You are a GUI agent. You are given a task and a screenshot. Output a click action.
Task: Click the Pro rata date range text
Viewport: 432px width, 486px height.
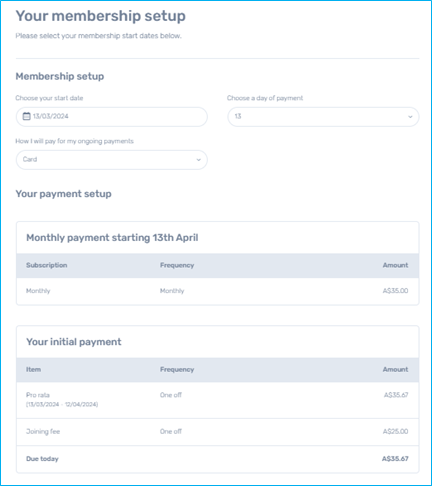[62, 404]
